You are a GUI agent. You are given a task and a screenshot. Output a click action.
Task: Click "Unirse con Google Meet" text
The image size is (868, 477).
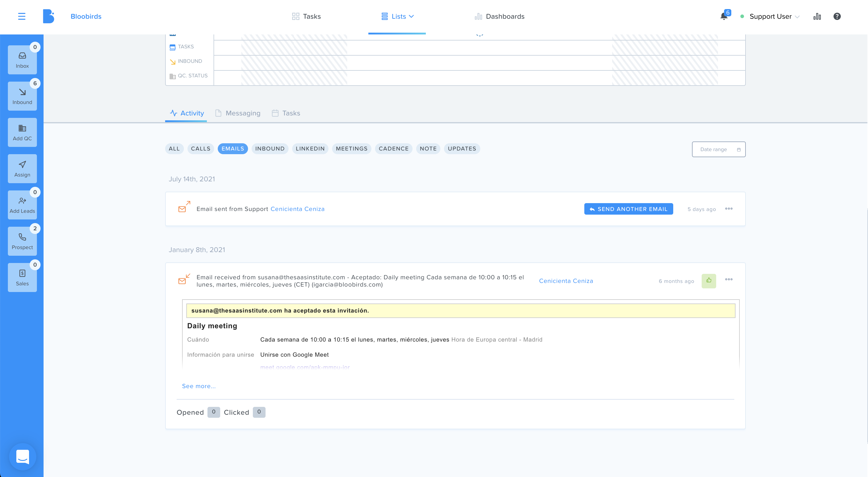294,355
